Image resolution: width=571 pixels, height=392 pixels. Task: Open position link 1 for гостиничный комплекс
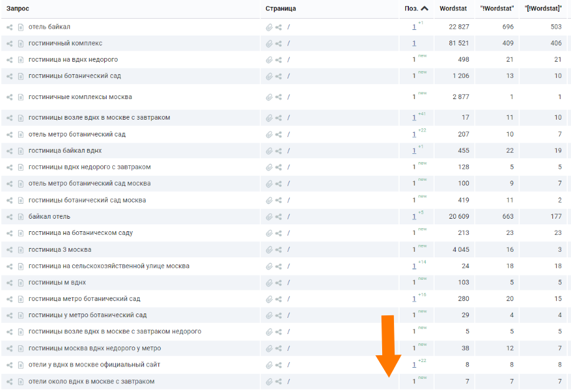[x=414, y=43]
